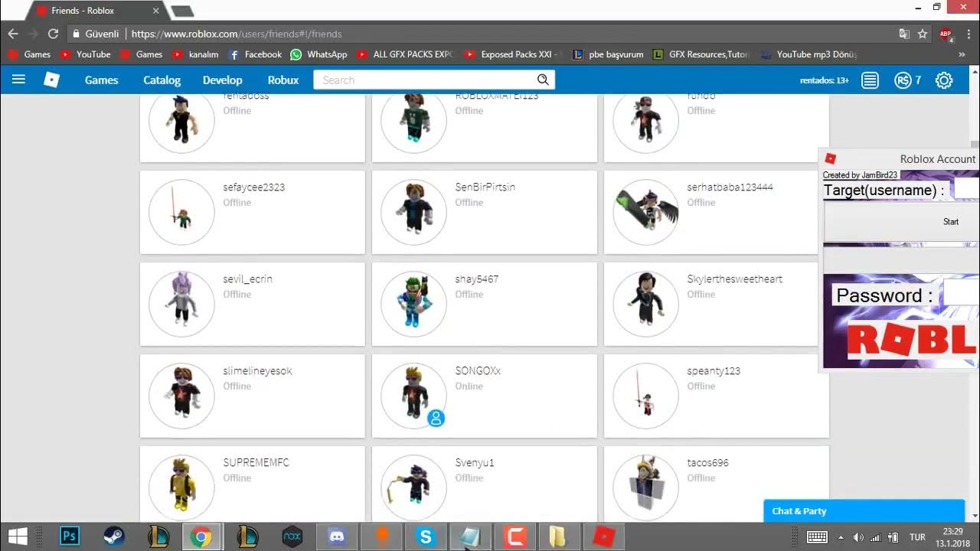The width and height of the screenshot is (980, 551).
Task: Open the Games navigation item
Action: (x=101, y=80)
